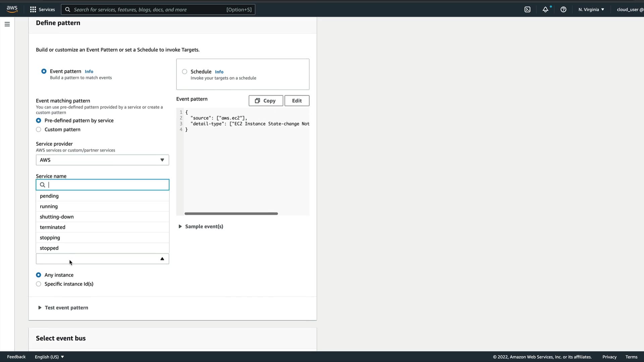Screen dimensions: 644x362
Task: Open the hamburger side navigation menu
Action: 7,24
